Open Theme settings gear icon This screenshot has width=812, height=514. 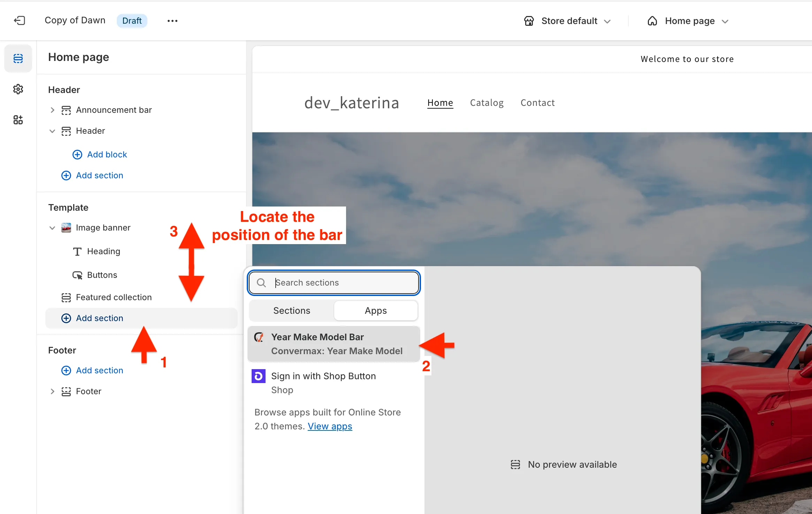click(x=18, y=89)
